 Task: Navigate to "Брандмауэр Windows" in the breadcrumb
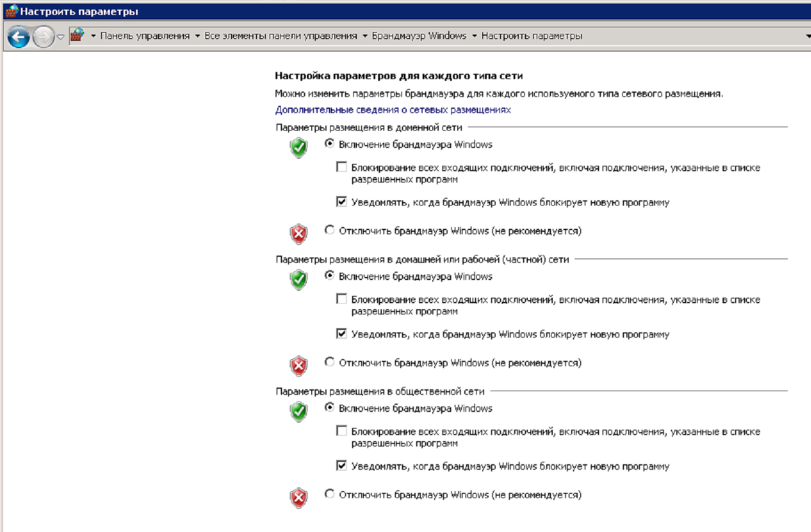419,36
